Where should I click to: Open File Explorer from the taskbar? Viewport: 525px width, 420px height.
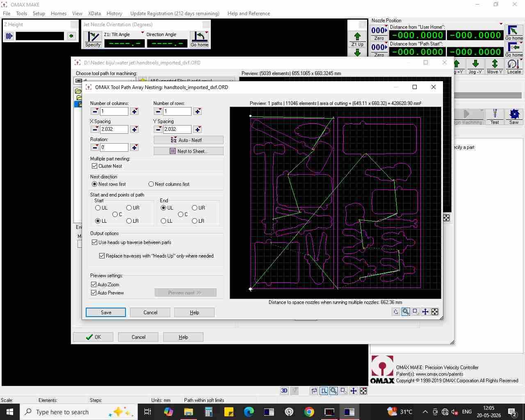click(x=189, y=412)
